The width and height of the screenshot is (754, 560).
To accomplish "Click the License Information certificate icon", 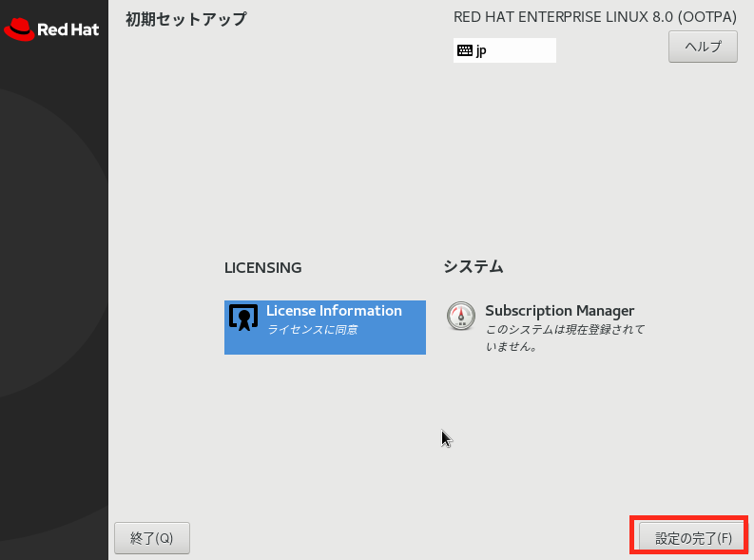I will click(243, 318).
